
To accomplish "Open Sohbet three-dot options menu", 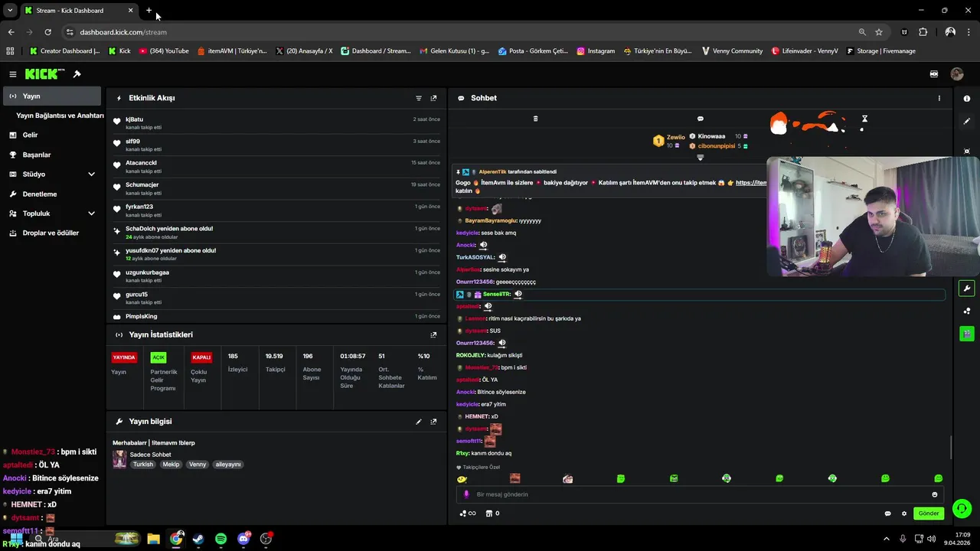I will [x=939, y=98].
